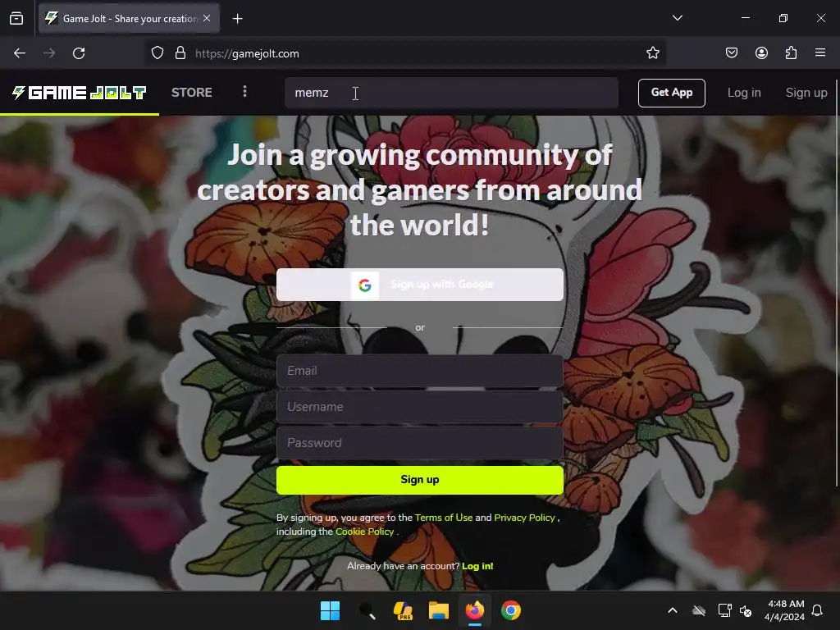Open Windows Search from the taskbar

[367, 610]
